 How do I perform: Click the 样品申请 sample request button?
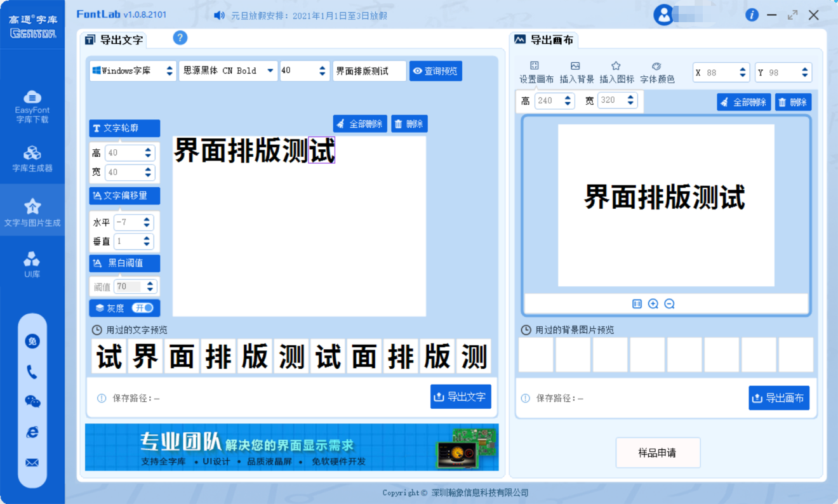coord(658,453)
